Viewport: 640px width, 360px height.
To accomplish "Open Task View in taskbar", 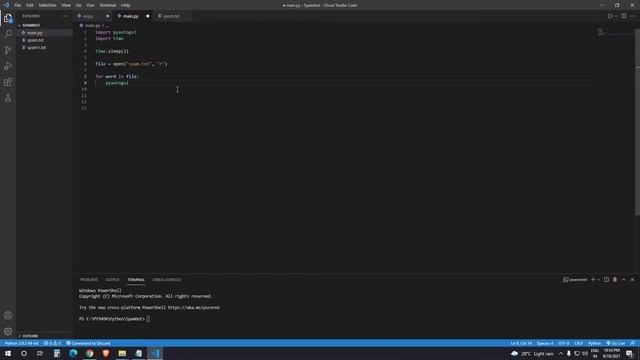I will point(40,353).
